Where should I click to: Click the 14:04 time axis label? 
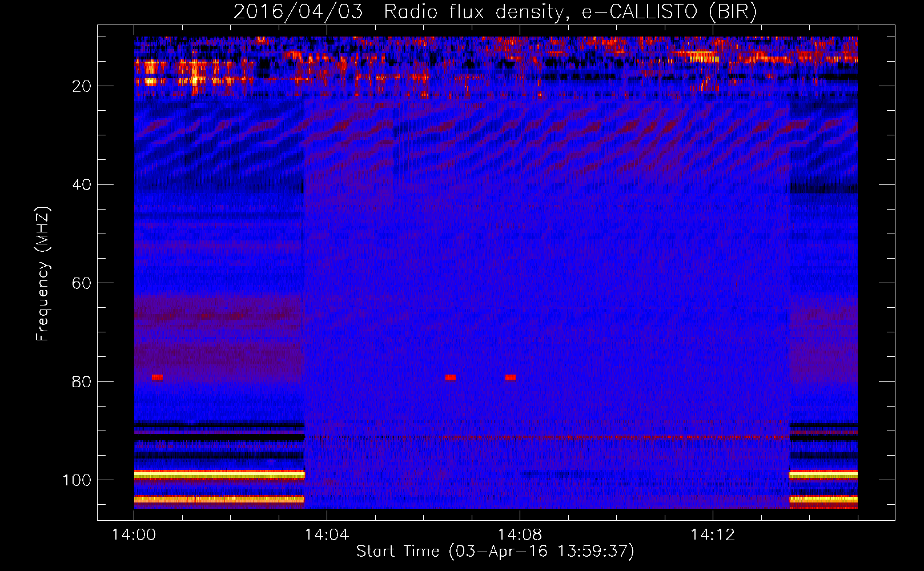click(x=327, y=535)
